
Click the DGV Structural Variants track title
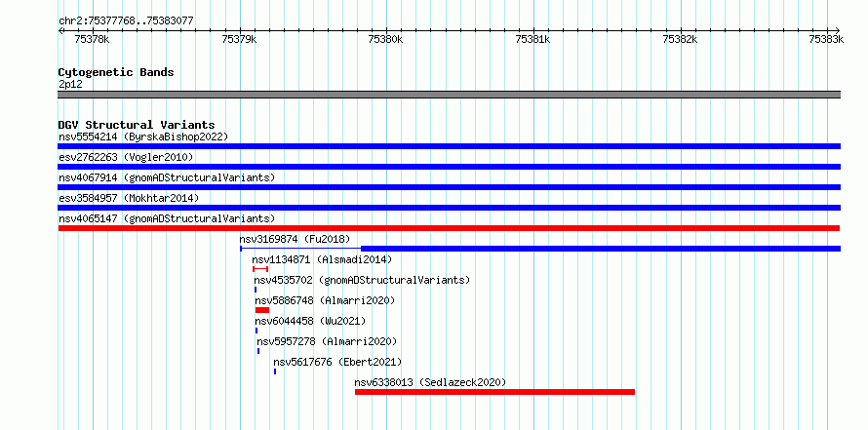137,125
